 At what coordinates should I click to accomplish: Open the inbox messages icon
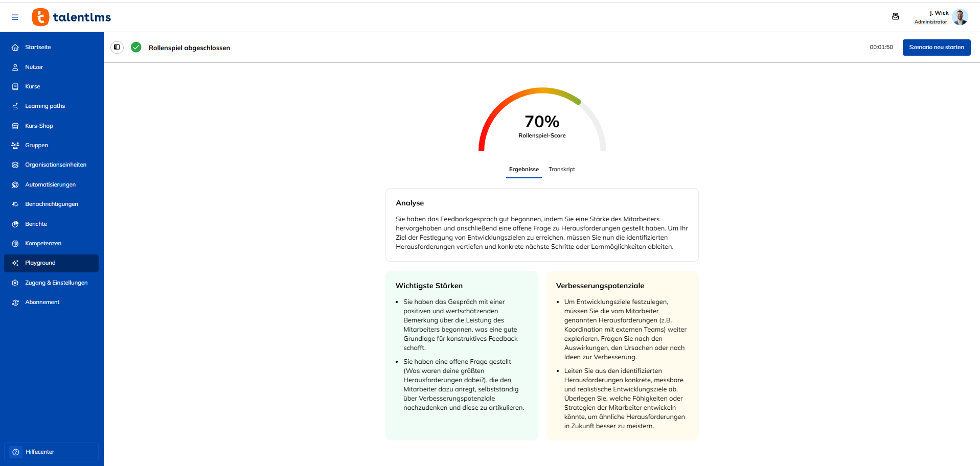[895, 16]
